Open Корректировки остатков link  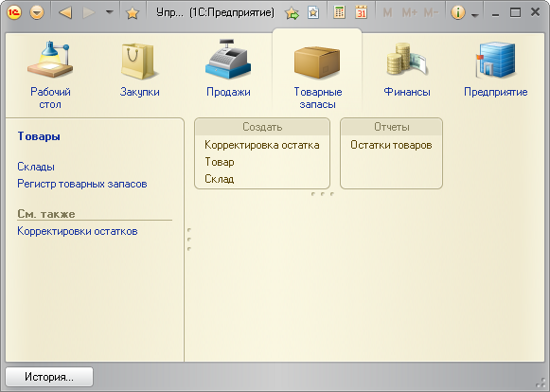click(x=78, y=231)
